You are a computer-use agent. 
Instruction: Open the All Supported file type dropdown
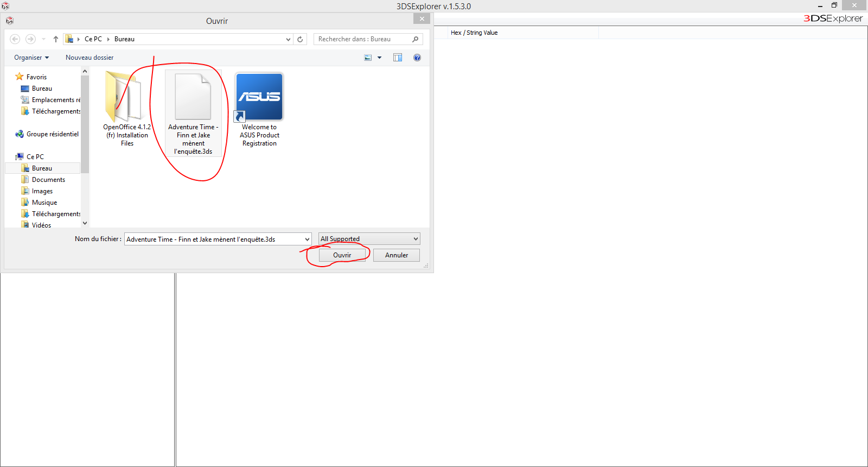coord(369,239)
